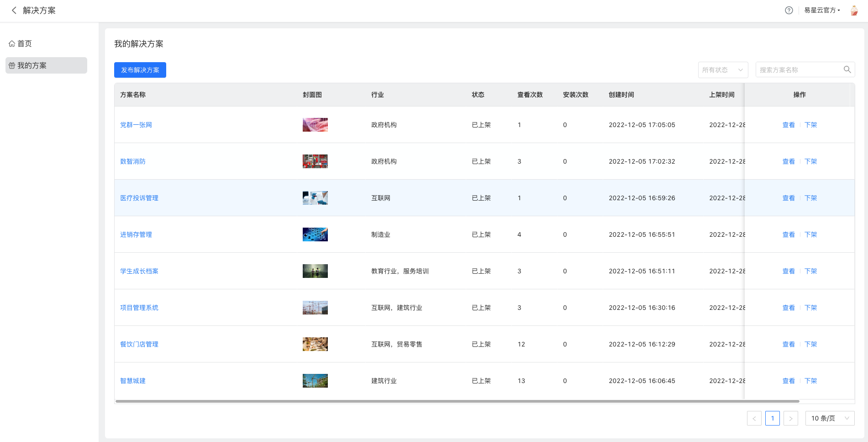Click the 数智消防 cover thumbnail
This screenshot has height=442, width=868.
point(315,161)
